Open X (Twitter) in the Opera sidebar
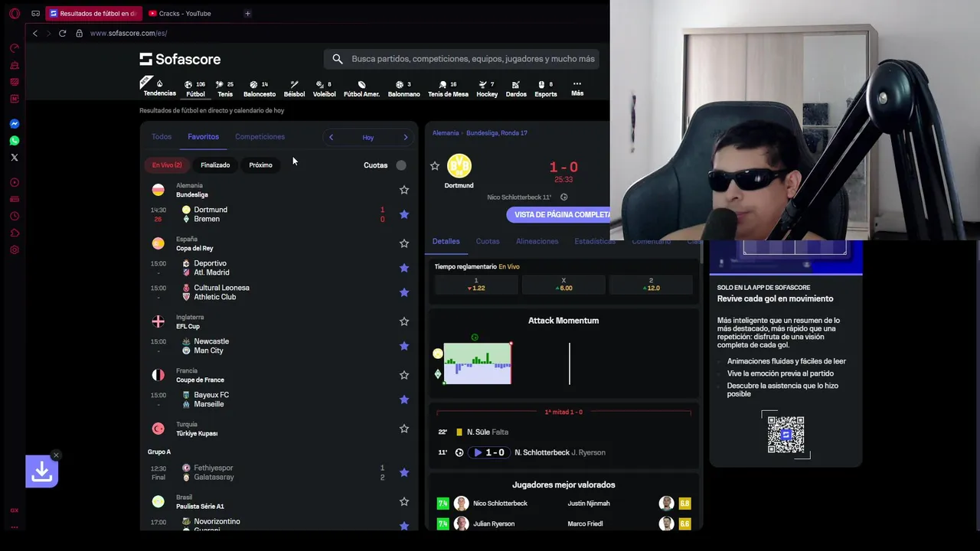This screenshot has width=980, height=551. pos(14,158)
